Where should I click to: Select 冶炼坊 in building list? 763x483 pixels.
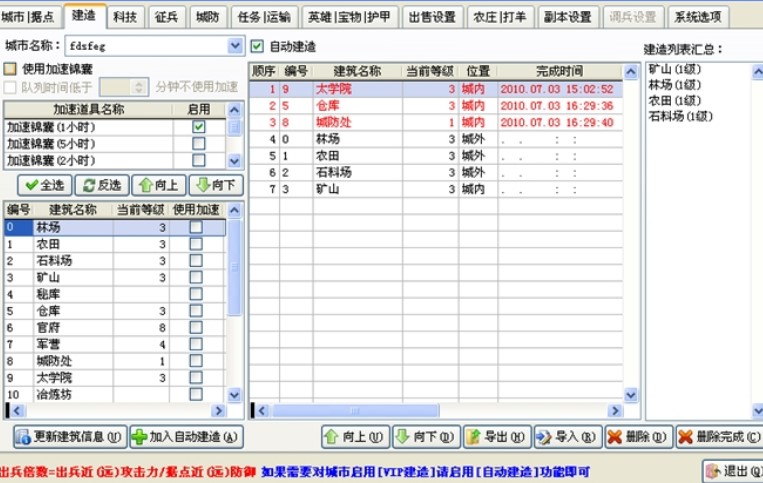click(x=115, y=394)
